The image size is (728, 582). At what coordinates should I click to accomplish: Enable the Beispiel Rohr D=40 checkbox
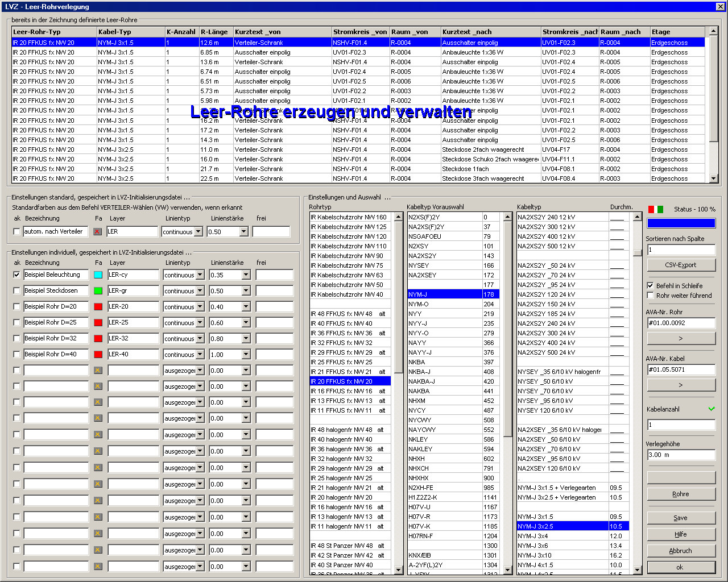tap(16, 354)
